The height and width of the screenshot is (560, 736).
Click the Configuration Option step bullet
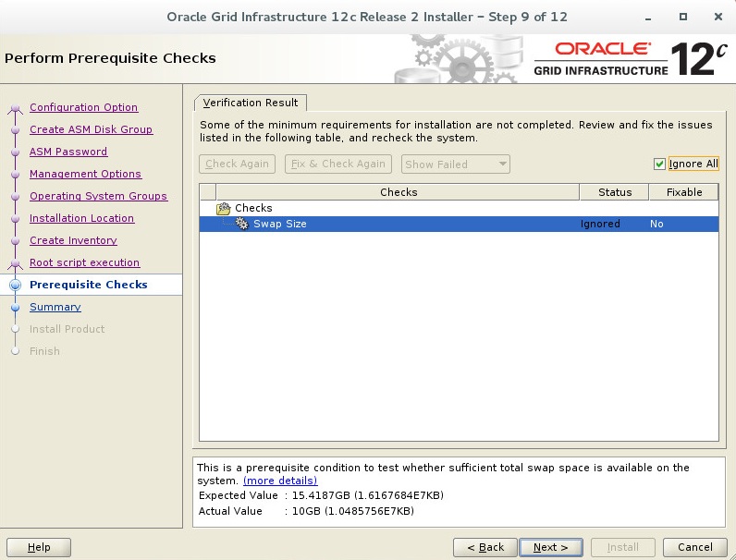(x=16, y=108)
